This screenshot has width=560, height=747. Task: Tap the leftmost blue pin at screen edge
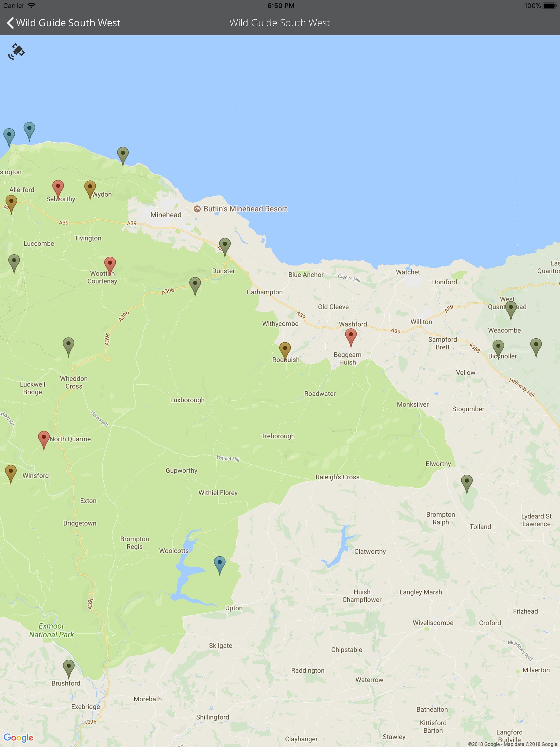[x=9, y=138]
